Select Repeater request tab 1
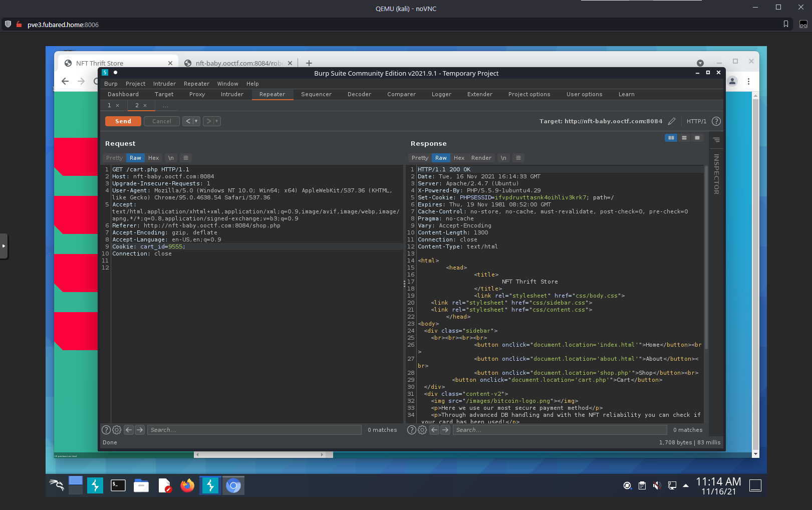The image size is (812, 510). [x=109, y=105]
